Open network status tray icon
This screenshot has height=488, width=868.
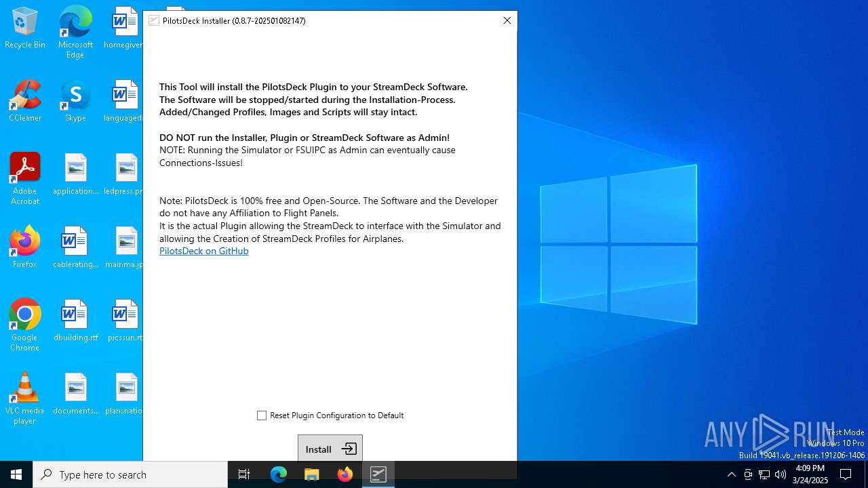(764, 474)
